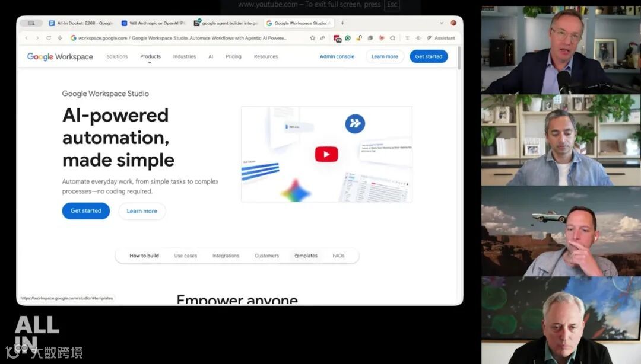The width and height of the screenshot is (641, 364).
Task: Switch to google agent builder tab
Action: 226,23
